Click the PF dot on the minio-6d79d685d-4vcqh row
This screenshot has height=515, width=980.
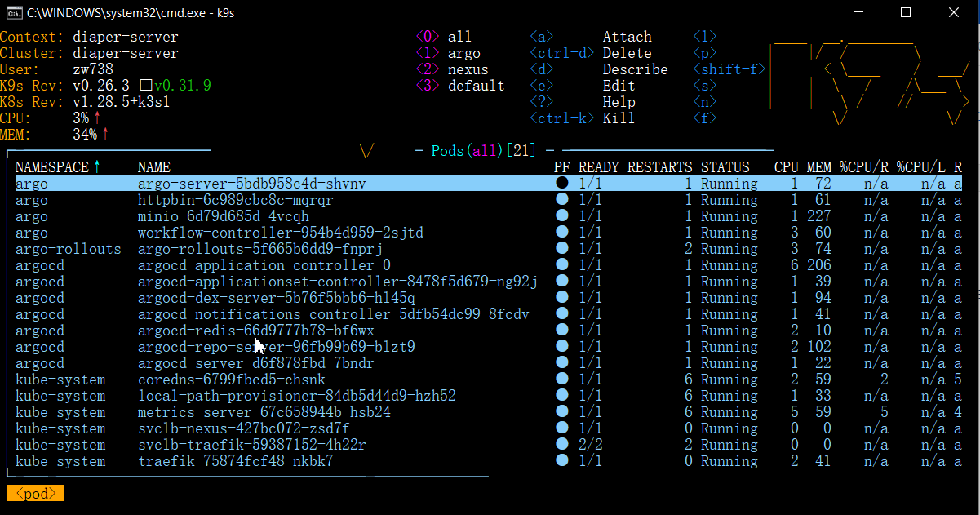click(561, 216)
